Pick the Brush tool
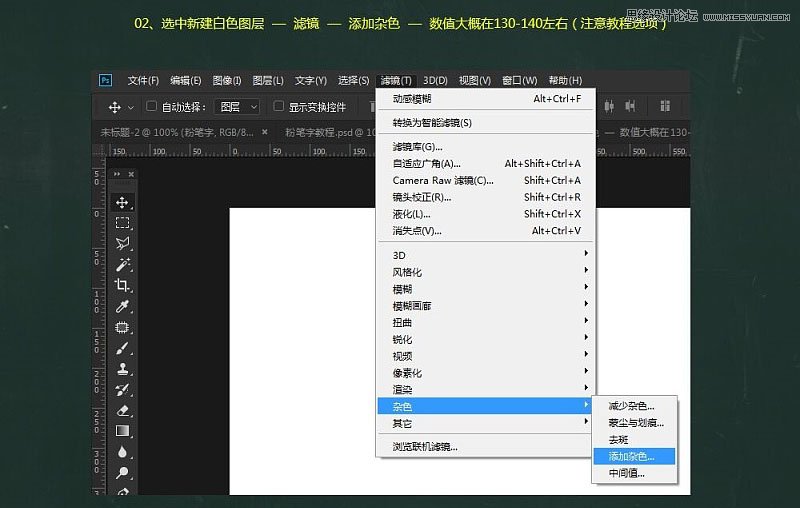The width and height of the screenshot is (800, 508). [x=123, y=348]
